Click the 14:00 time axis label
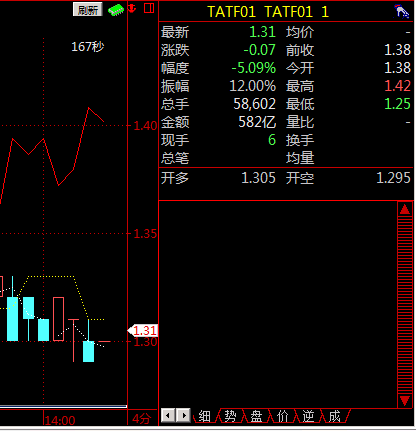Viewport: 416px width, 431px height. click(60, 421)
